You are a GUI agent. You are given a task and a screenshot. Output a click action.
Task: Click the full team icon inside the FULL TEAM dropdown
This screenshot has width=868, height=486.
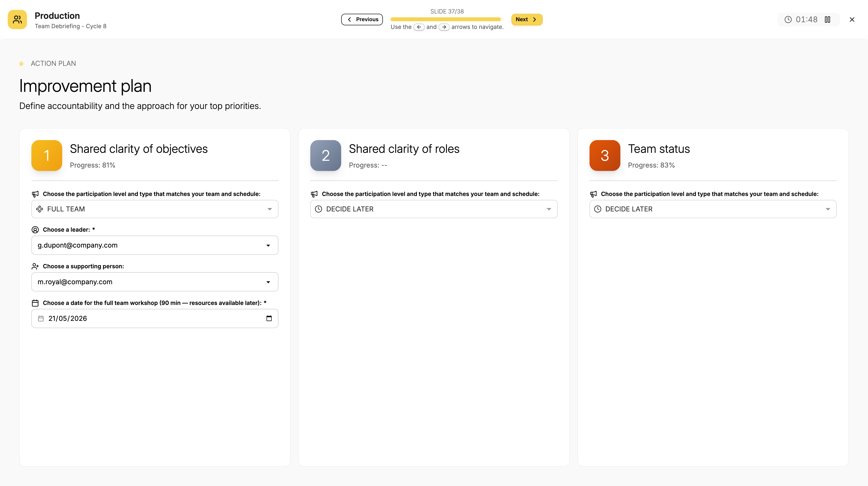click(40, 209)
